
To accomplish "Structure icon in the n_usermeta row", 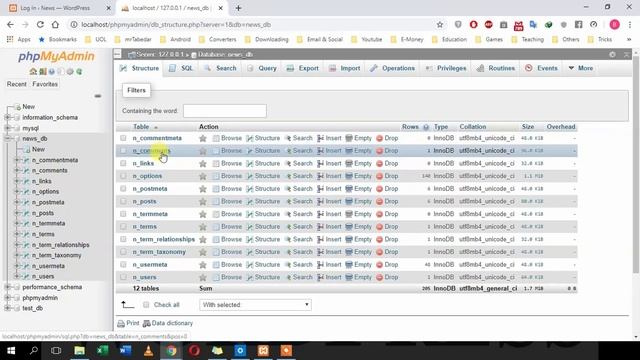I will (249, 265).
